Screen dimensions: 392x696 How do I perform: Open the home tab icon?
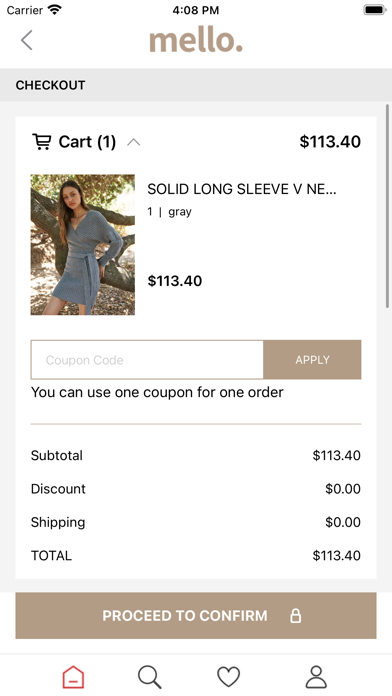tap(73, 677)
